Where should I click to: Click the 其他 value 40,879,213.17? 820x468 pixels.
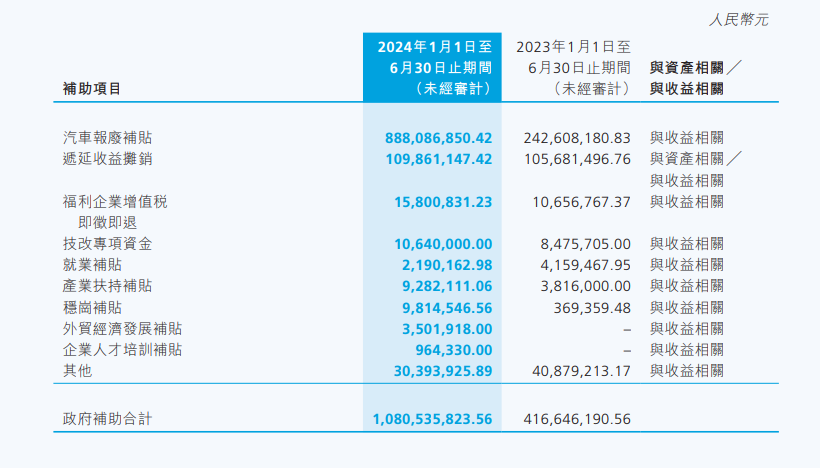tap(582, 371)
